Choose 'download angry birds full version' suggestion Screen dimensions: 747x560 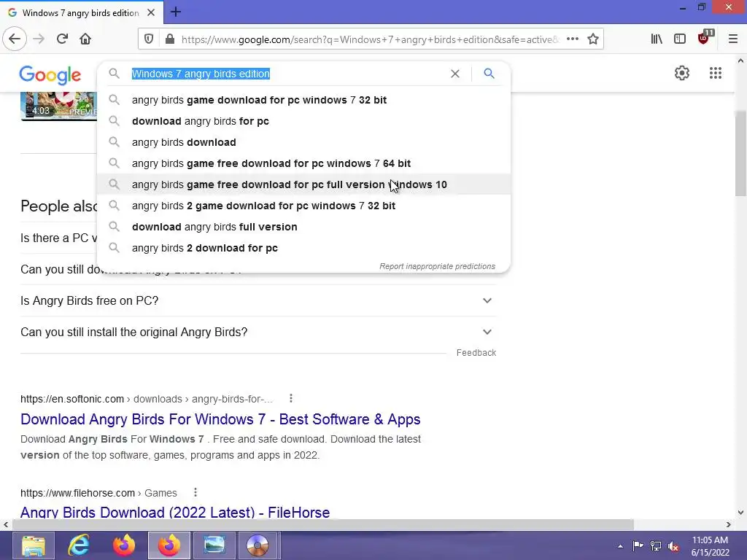[x=303, y=227]
